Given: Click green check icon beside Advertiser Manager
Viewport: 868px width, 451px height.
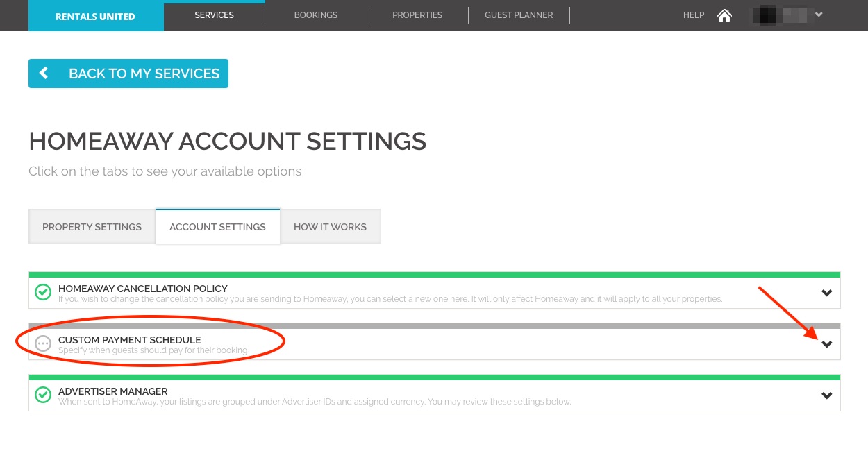Looking at the screenshot, I should click(43, 395).
